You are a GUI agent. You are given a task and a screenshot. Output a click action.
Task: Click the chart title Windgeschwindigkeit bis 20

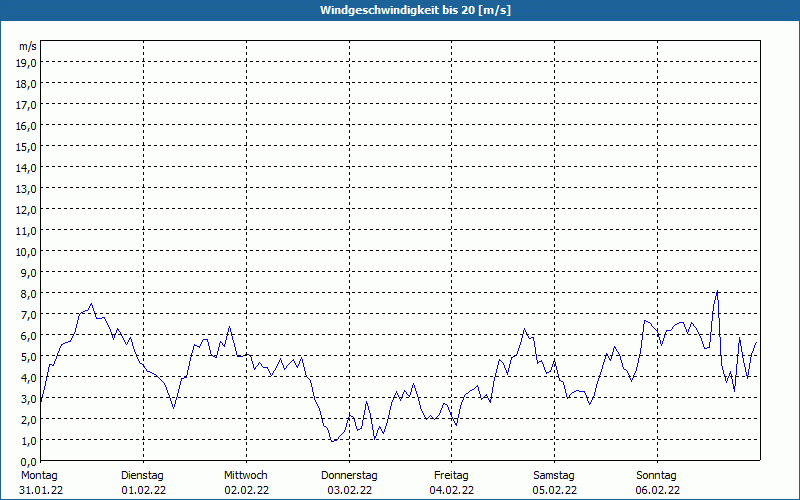click(415, 10)
